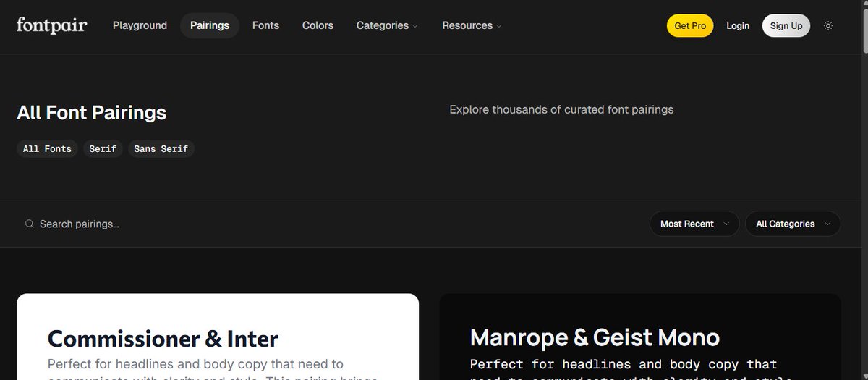Viewport: 868px width, 380px height.
Task: Click 'Explore thousands of curated font pairings' text
Action: 561,110
